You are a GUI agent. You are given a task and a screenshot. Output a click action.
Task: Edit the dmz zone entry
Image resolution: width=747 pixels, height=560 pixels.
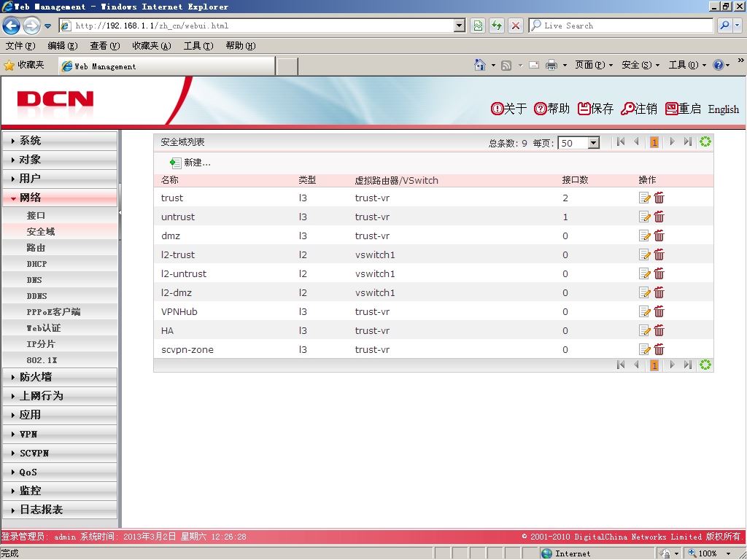click(x=644, y=236)
